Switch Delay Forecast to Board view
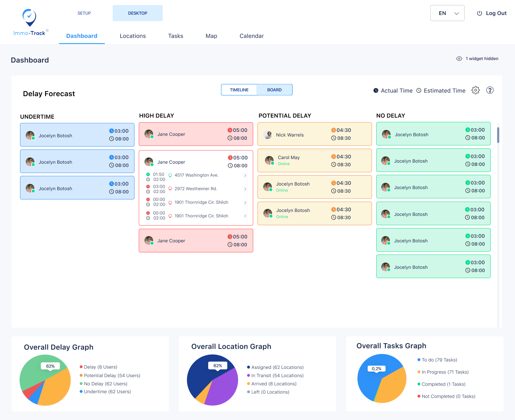 (274, 90)
